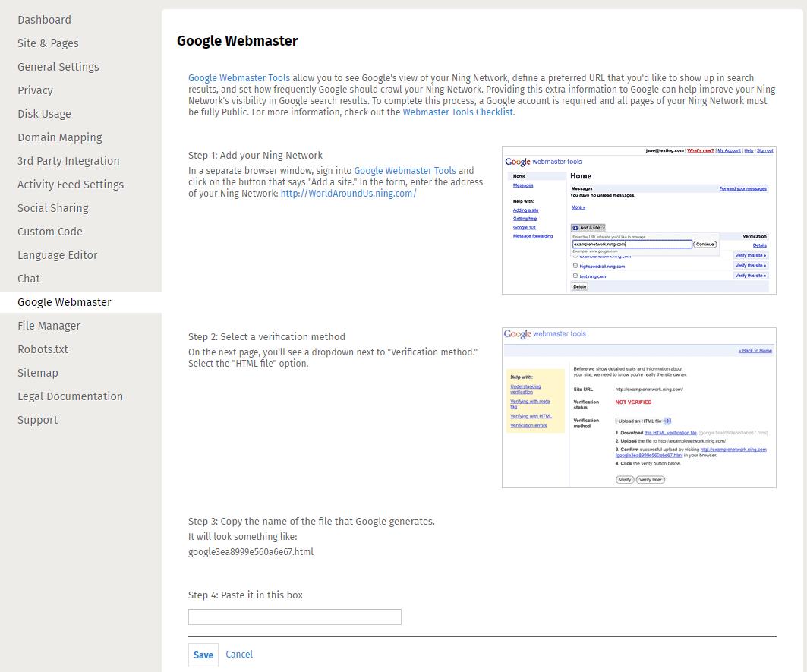Go to Social Sharing settings
Screen dimensions: 807x672
point(53,208)
